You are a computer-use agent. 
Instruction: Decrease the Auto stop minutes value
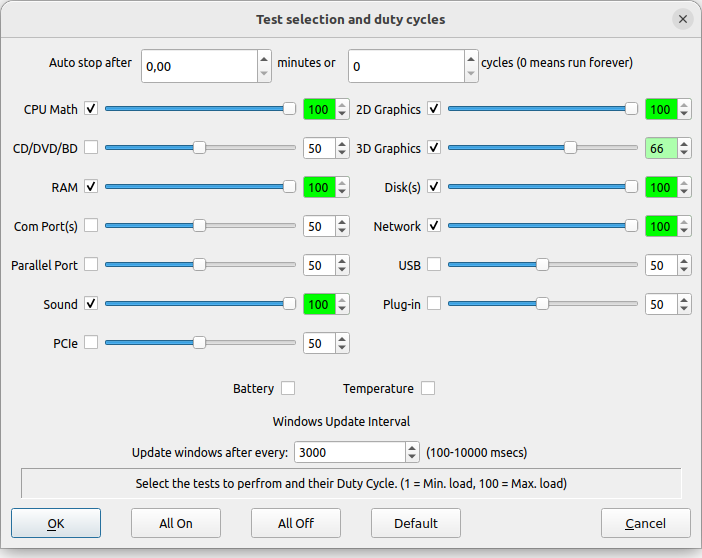click(x=264, y=74)
